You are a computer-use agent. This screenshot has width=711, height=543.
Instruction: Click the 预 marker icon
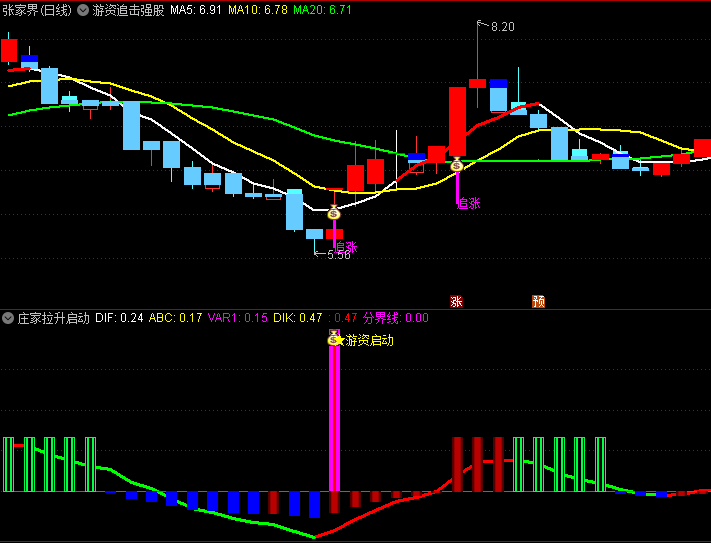(538, 301)
